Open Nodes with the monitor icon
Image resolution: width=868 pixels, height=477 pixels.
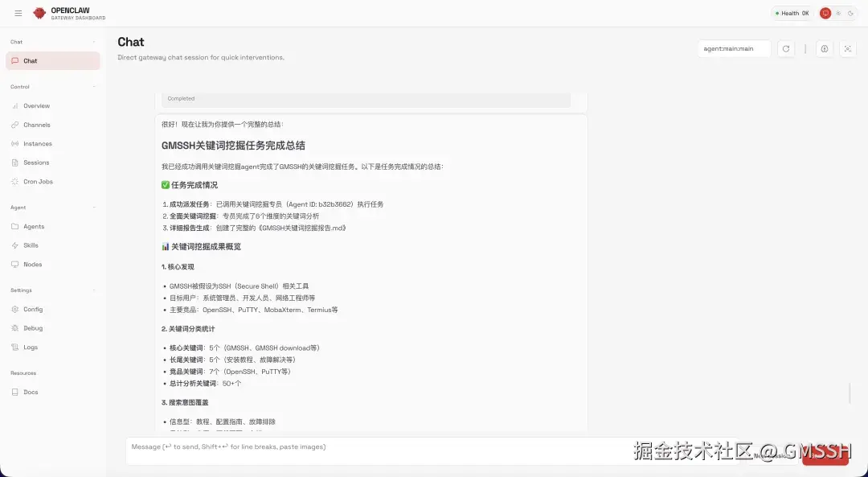(52, 265)
